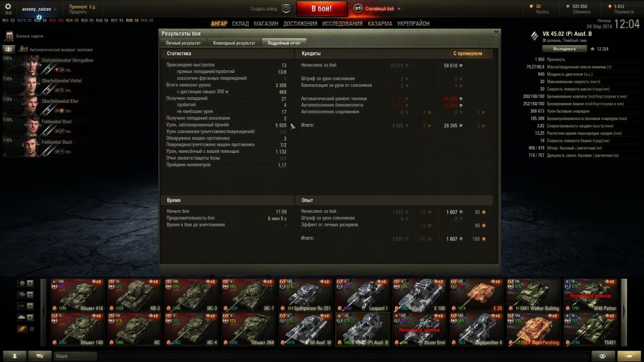Select crew member Feldwebel Breit portrait
This screenshot has width=644, height=362.
tap(31, 127)
